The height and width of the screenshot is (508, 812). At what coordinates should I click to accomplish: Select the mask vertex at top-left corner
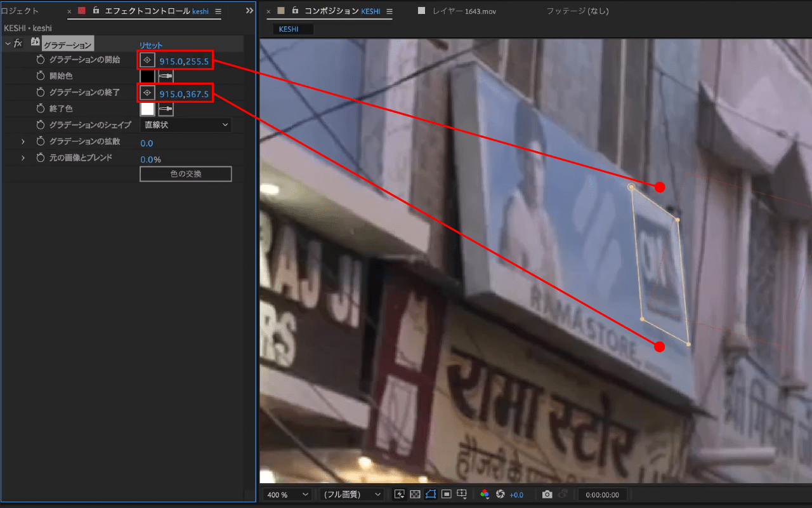coord(631,187)
